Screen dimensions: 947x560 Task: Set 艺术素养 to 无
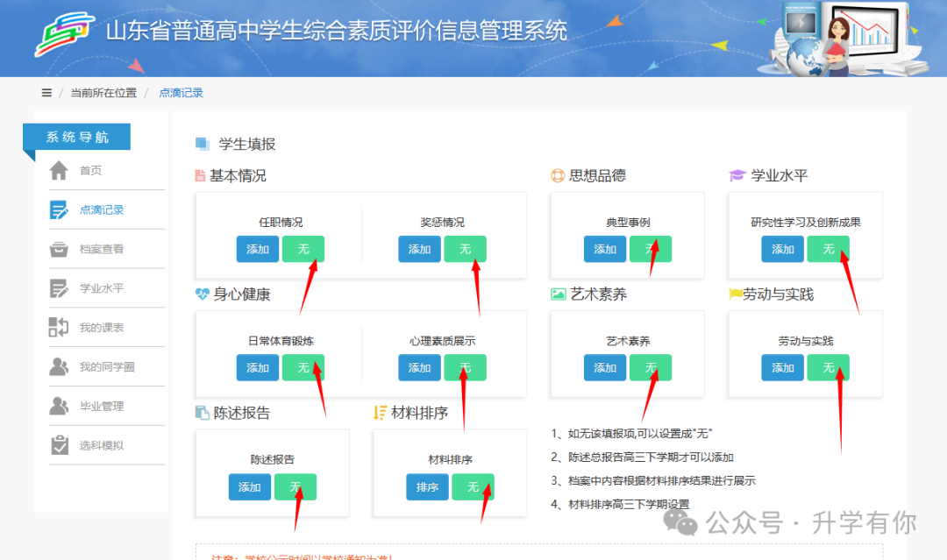[651, 368]
